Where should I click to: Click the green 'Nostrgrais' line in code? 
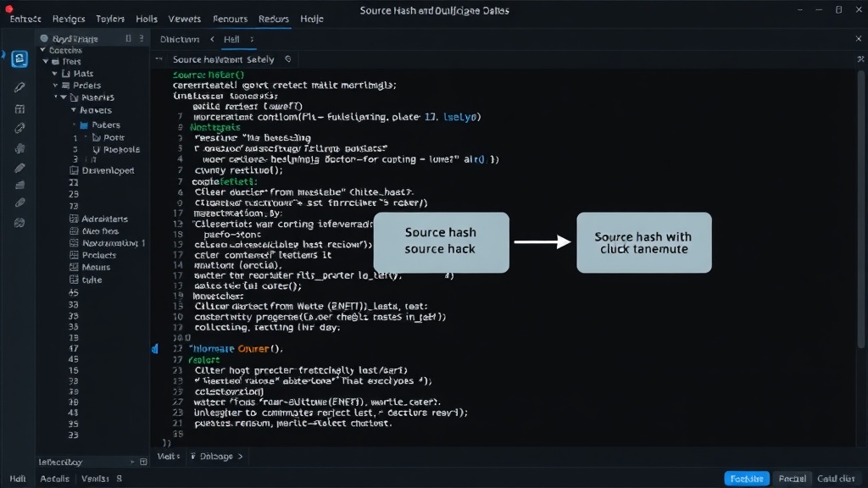pos(215,127)
